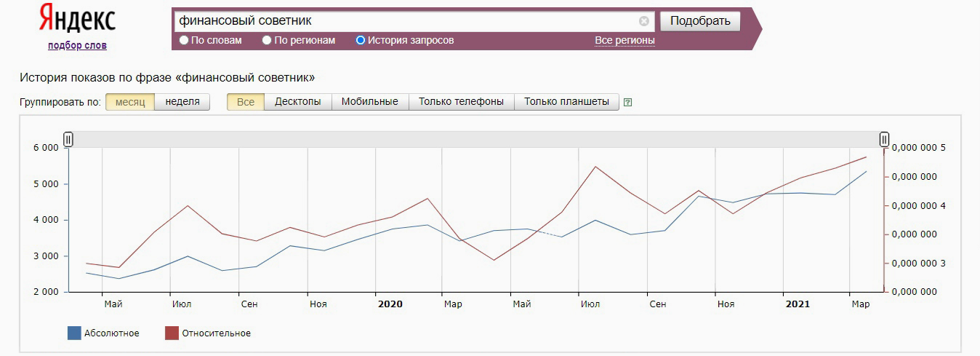Group the chart by месяц

click(x=130, y=102)
